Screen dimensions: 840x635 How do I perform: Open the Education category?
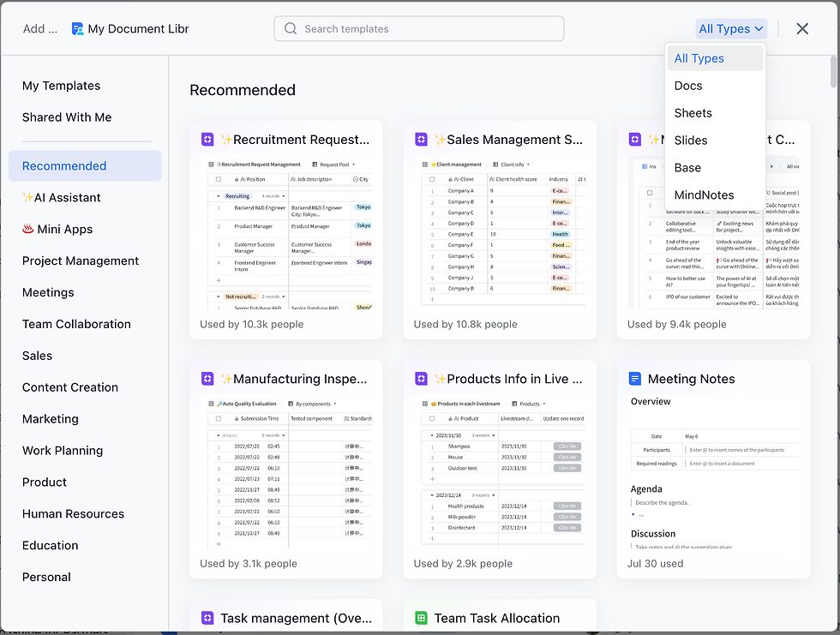[85, 545]
